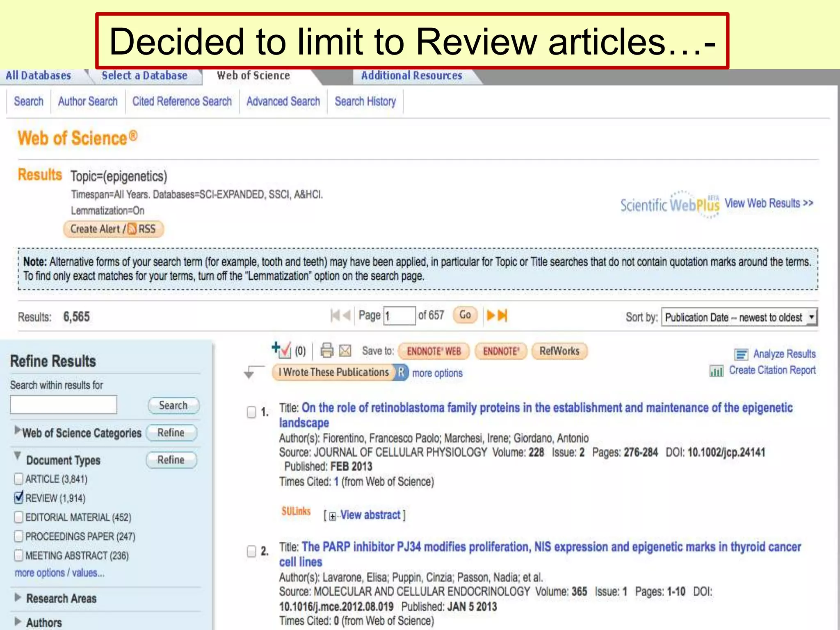
Task: Click the Search within results button
Action: pyautogui.click(x=173, y=405)
